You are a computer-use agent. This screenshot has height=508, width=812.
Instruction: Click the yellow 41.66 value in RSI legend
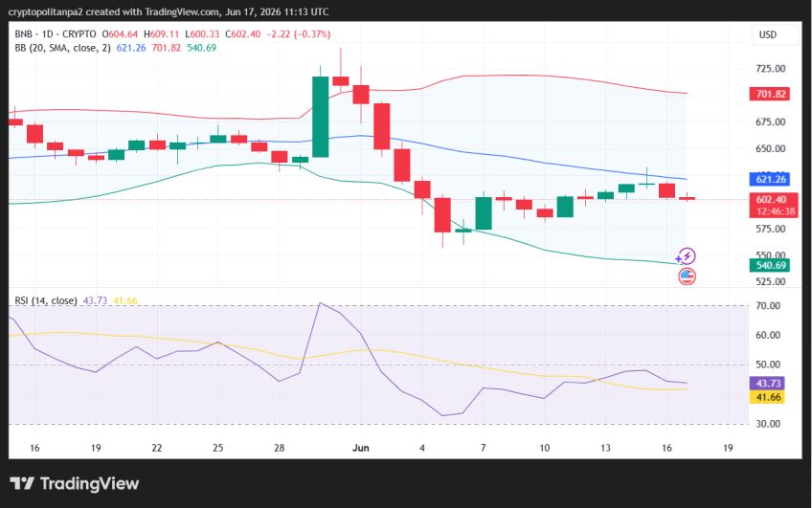coord(125,300)
